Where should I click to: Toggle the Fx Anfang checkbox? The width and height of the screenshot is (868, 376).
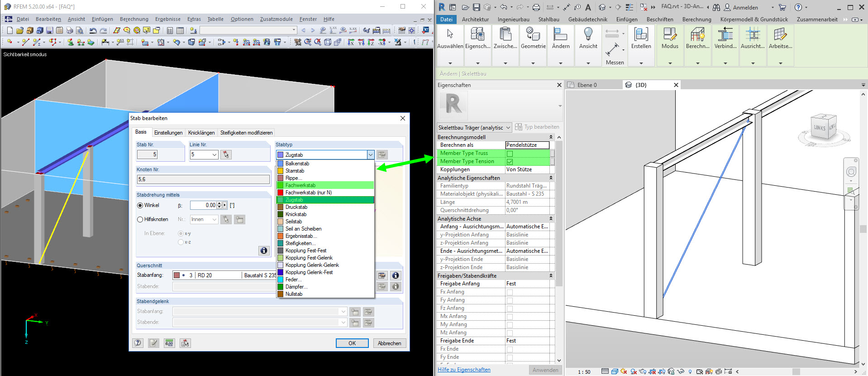[510, 292]
